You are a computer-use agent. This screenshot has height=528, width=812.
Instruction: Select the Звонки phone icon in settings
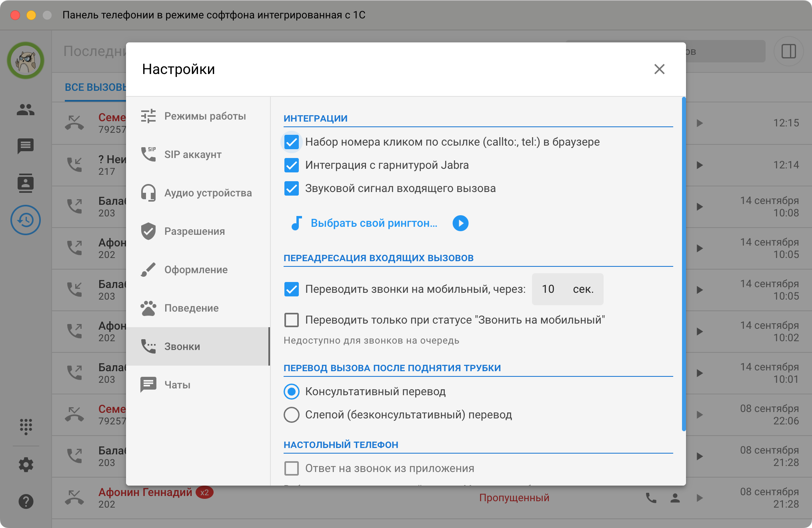148,346
